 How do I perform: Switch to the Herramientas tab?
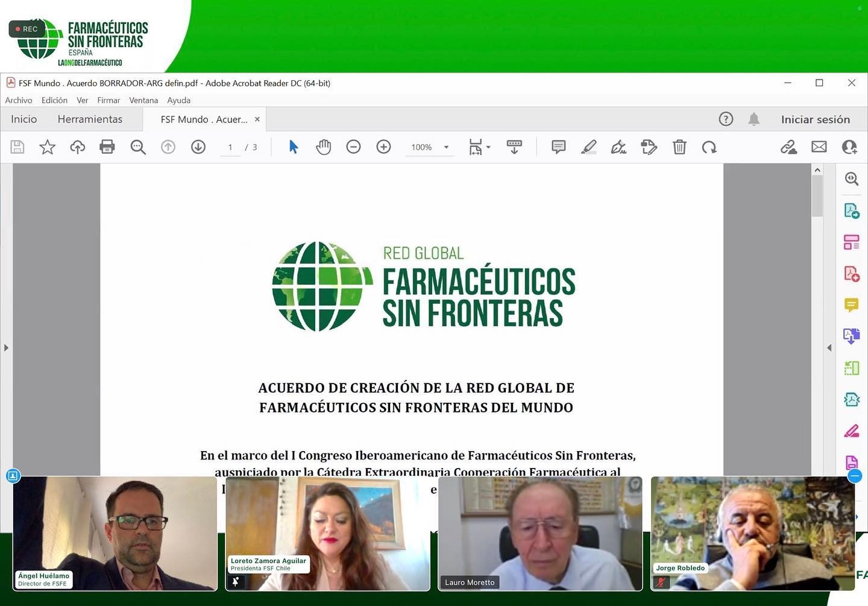click(90, 119)
